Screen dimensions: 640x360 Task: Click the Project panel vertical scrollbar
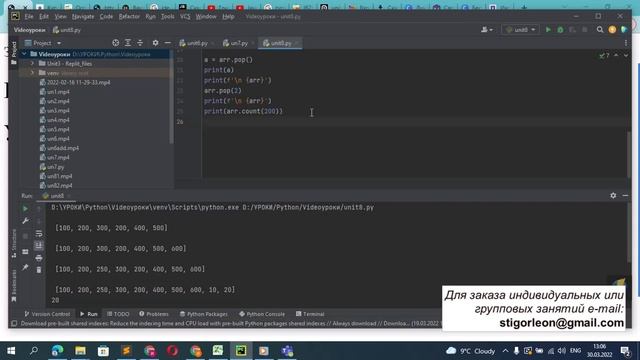(171, 96)
